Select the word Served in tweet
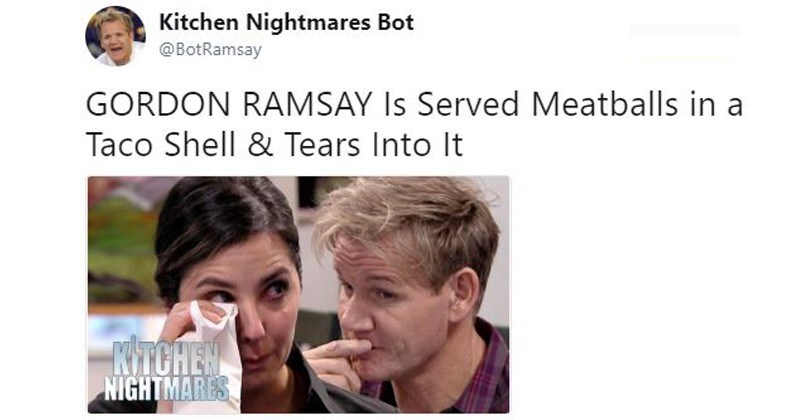This screenshot has width=800, height=420. (x=468, y=104)
